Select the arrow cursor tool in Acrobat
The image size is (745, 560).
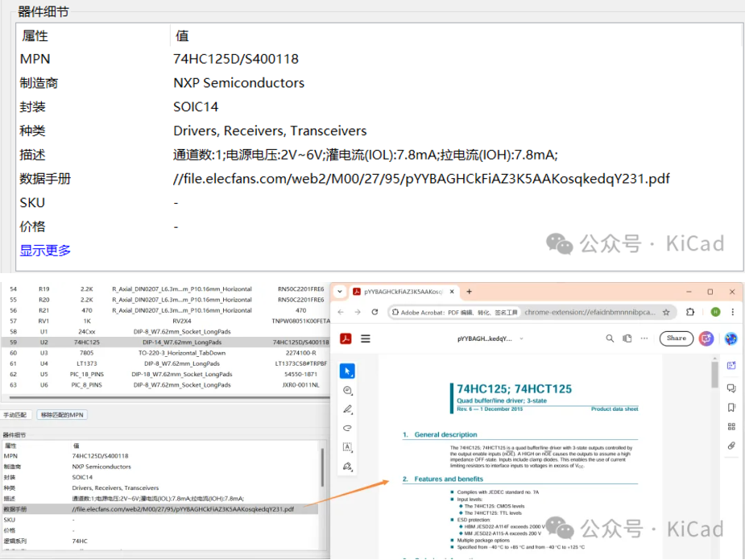[347, 371]
